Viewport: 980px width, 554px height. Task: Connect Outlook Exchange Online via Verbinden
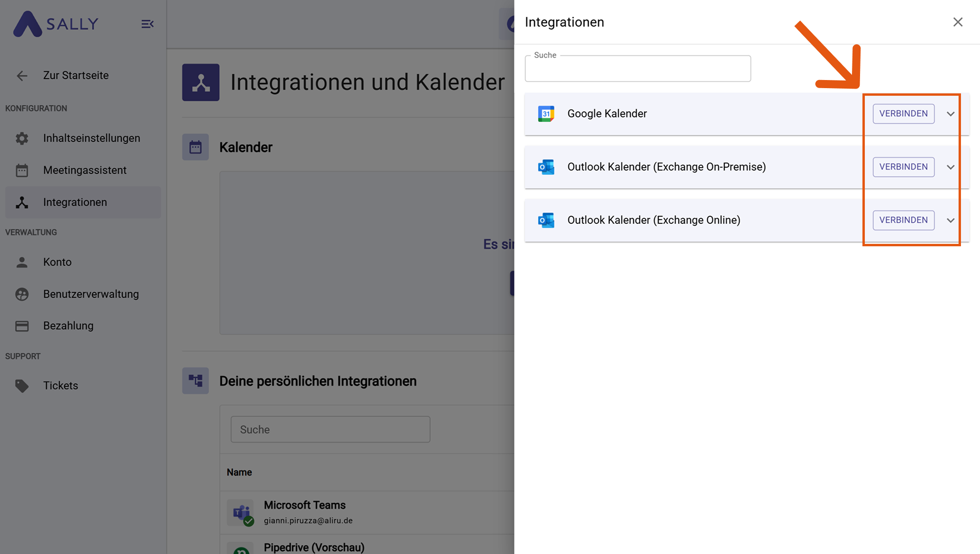pos(903,220)
